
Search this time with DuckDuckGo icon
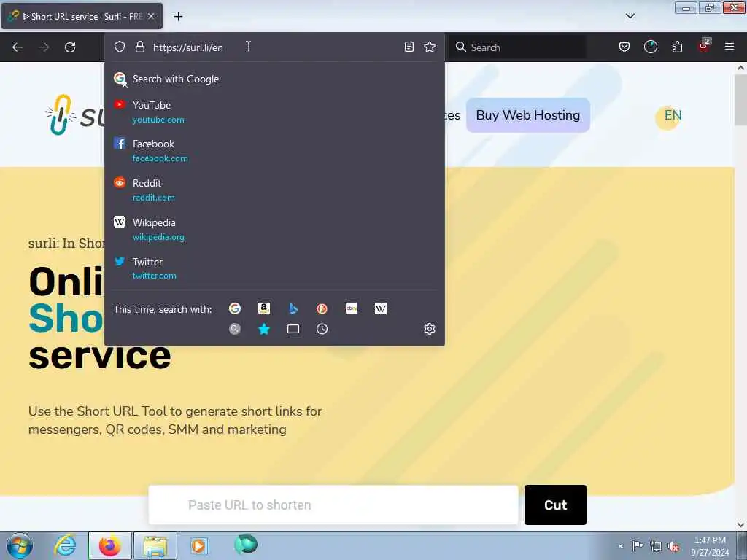[x=322, y=308]
